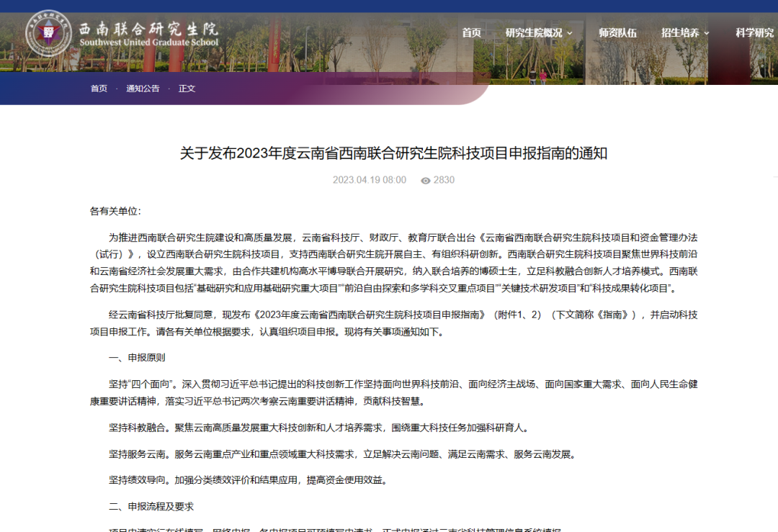This screenshot has width=778, height=532.
Task: Click the 正文 breadcrumb item
Action: (x=187, y=89)
